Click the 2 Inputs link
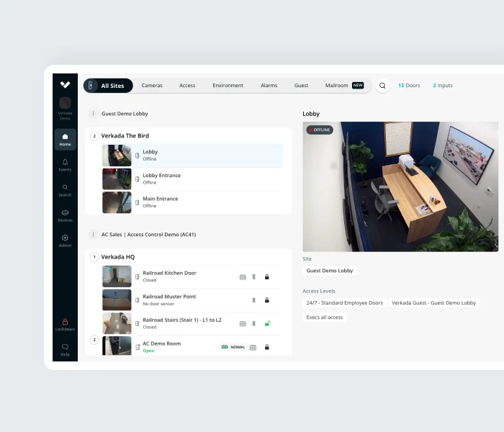The image size is (504, 432). pos(443,86)
